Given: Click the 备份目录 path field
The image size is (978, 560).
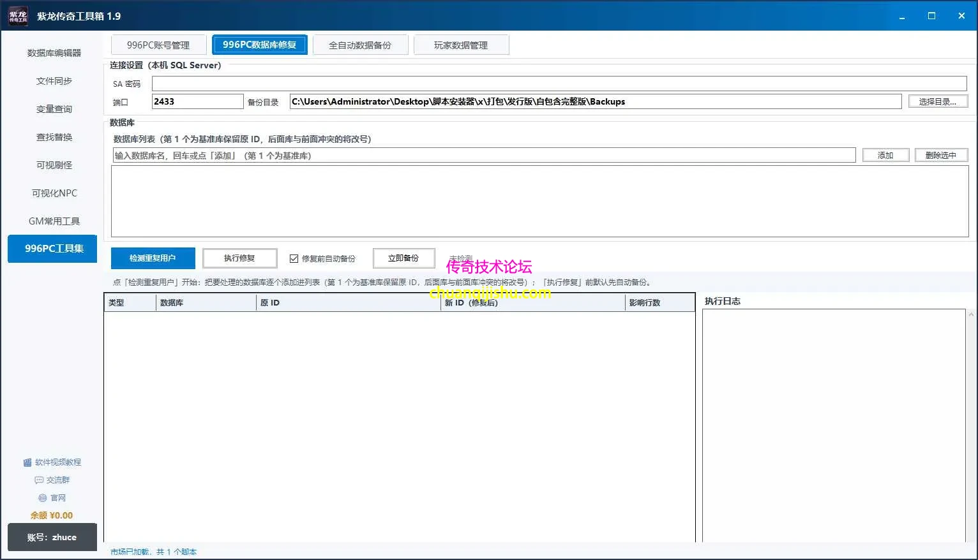Looking at the screenshot, I should pos(596,101).
